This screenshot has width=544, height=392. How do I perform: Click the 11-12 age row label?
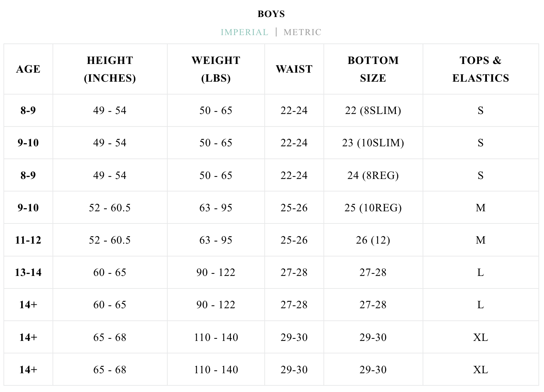coord(28,240)
